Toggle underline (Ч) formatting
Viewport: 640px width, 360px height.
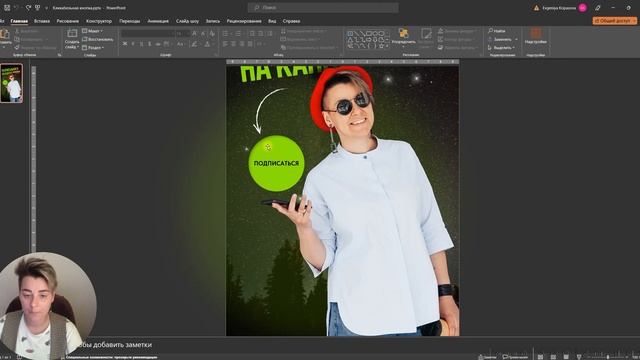(x=141, y=44)
